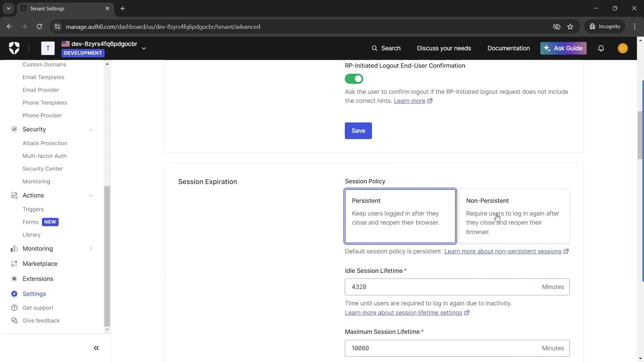Open Custom Domains in sidebar
Viewport: 644px width, 362px height.
pos(44,64)
